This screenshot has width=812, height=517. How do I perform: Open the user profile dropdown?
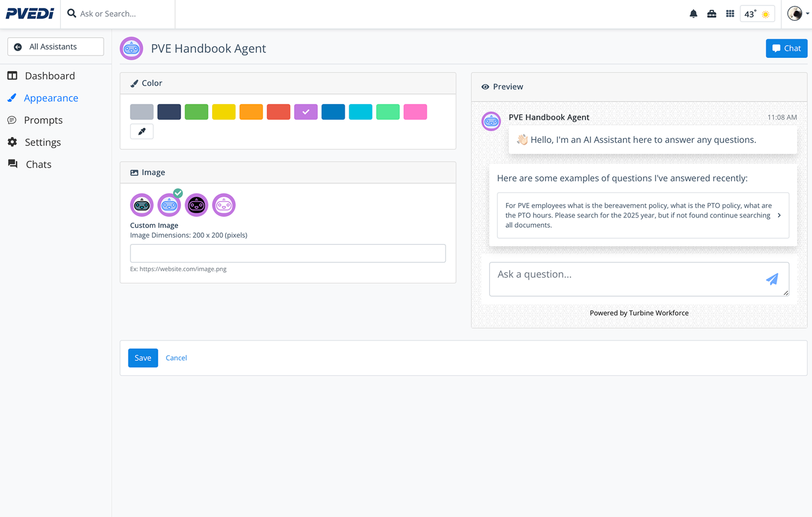798,13
